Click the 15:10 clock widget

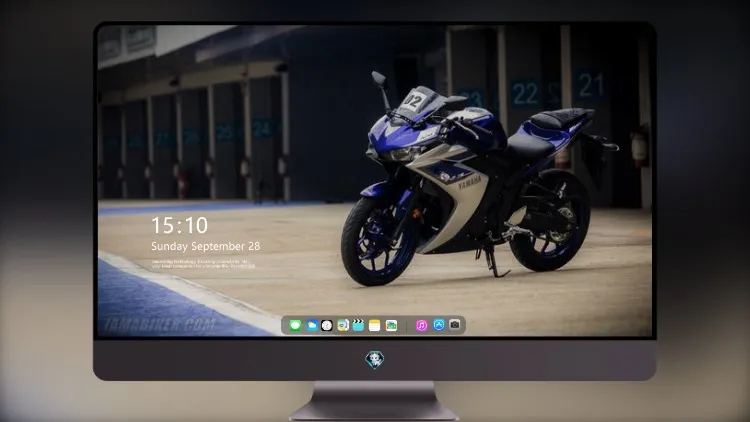pos(179,225)
